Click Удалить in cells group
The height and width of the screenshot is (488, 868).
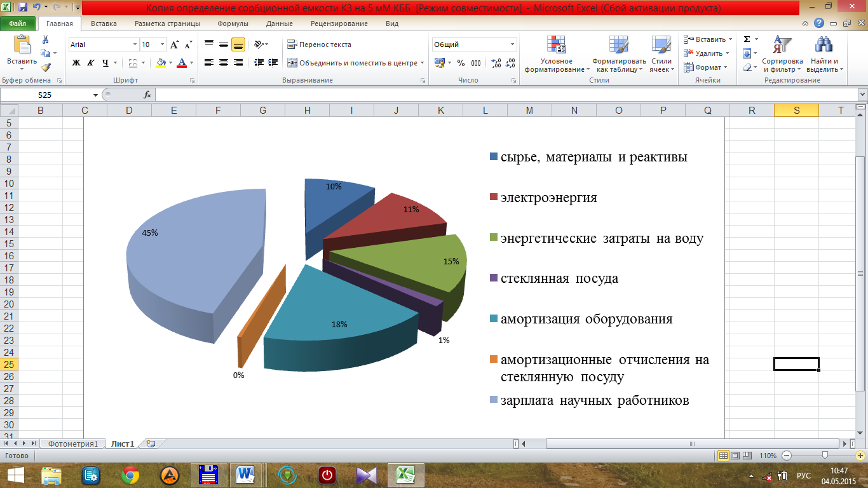[x=703, y=53]
